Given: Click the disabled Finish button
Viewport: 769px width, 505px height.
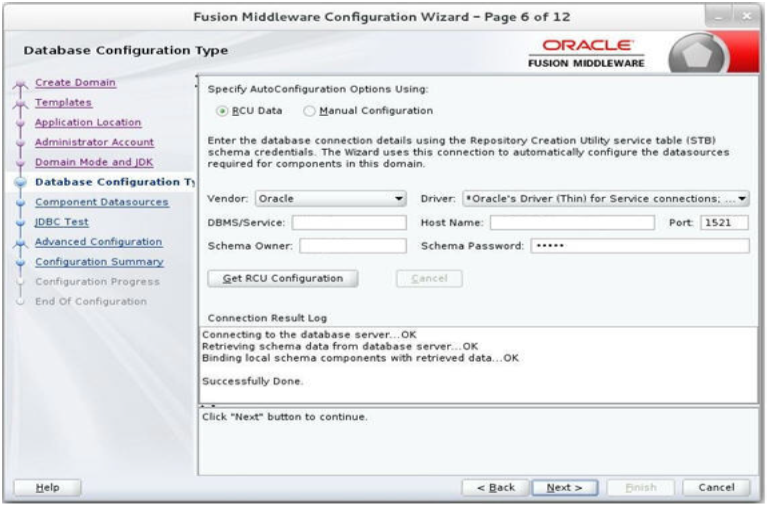Looking at the screenshot, I should [x=641, y=487].
